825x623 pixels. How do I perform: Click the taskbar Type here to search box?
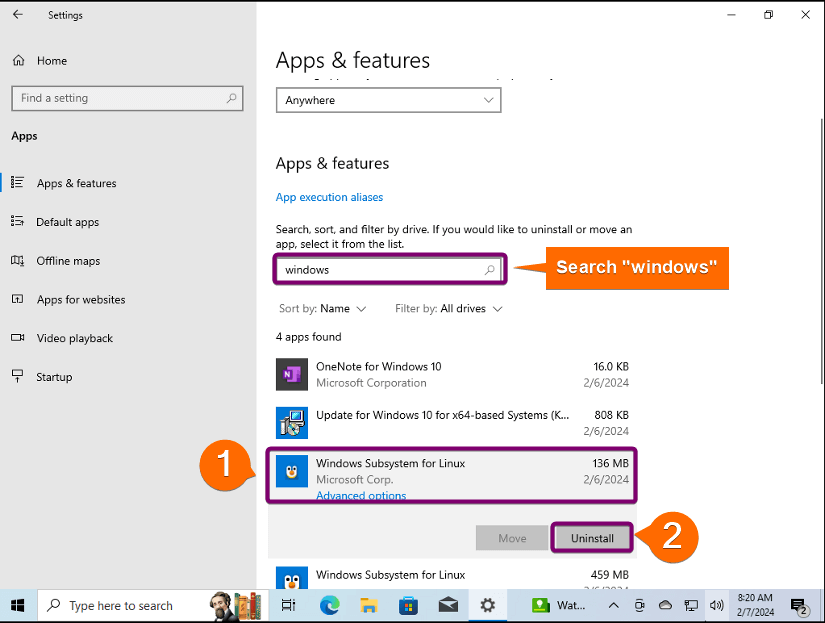tap(153, 606)
